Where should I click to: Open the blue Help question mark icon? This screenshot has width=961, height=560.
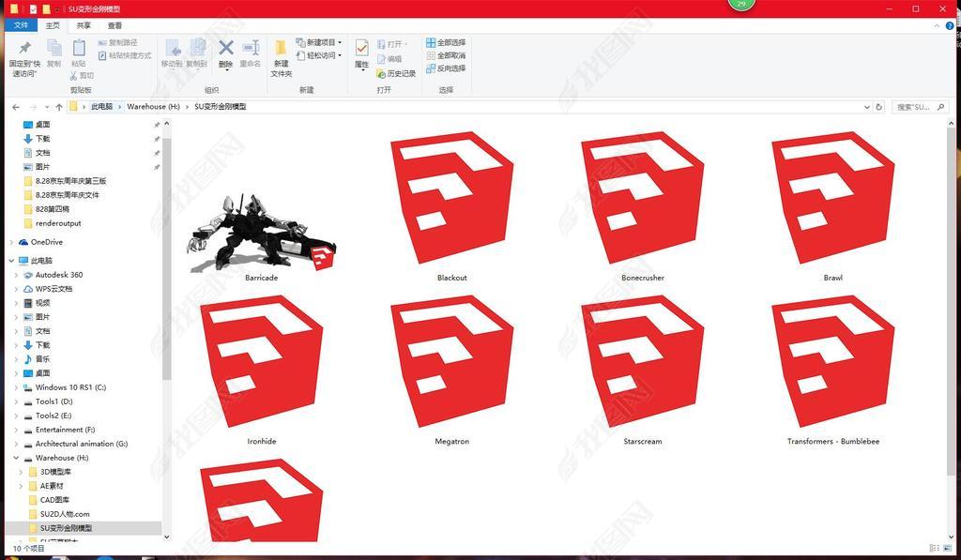tap(950, 26)
